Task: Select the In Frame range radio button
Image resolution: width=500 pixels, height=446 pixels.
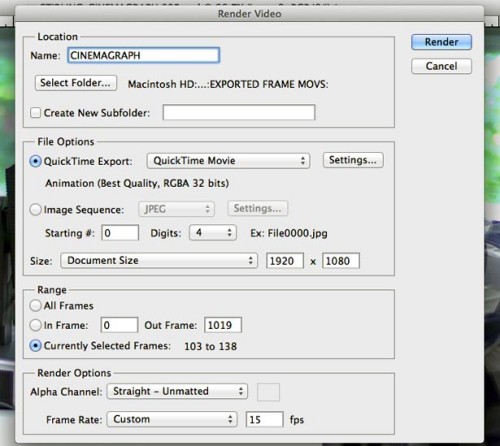Action: coord(35,325)
